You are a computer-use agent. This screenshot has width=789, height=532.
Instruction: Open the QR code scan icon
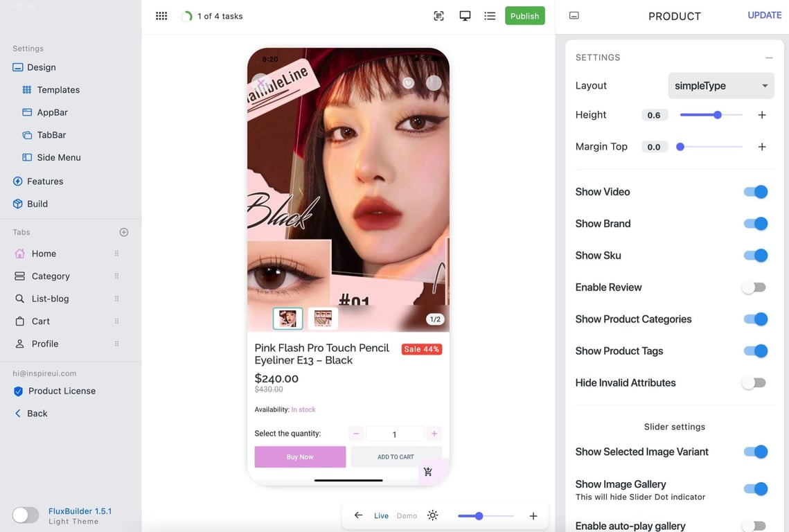click(438, 16)
